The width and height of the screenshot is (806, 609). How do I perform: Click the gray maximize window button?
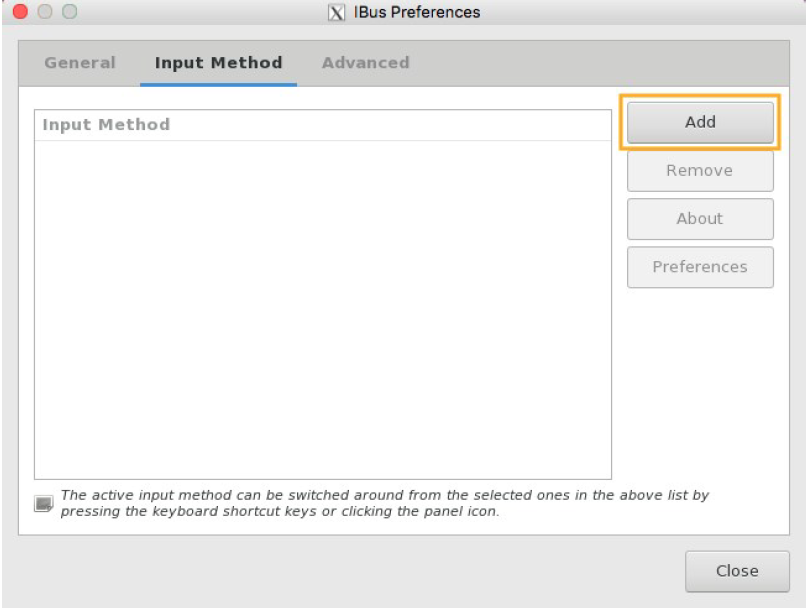pyautogui.click(x=69, y=13)
